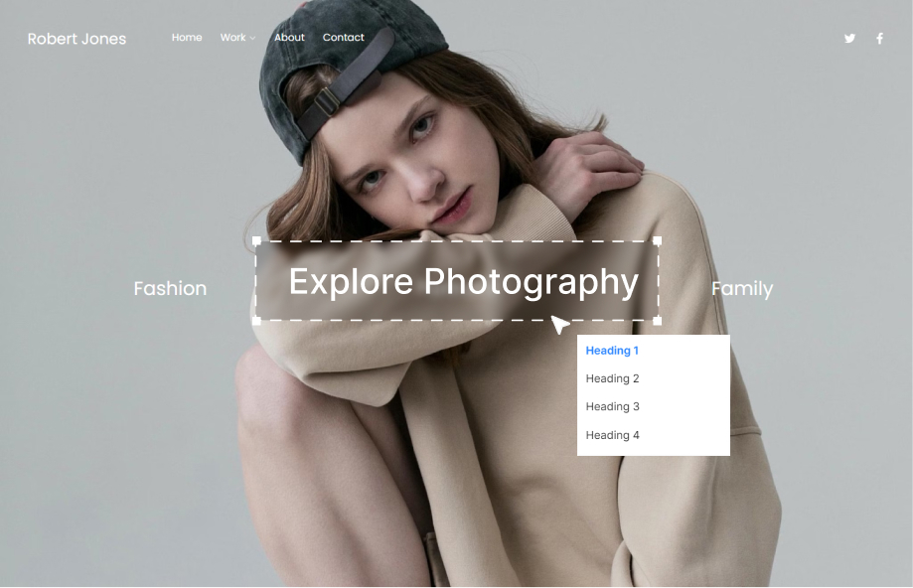Navigate to the Contact page
The image size is (913, 588).
point(343,38)
